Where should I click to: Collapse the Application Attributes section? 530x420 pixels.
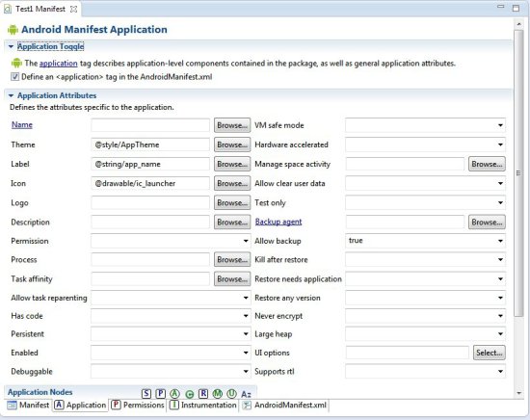pos(11,95)
